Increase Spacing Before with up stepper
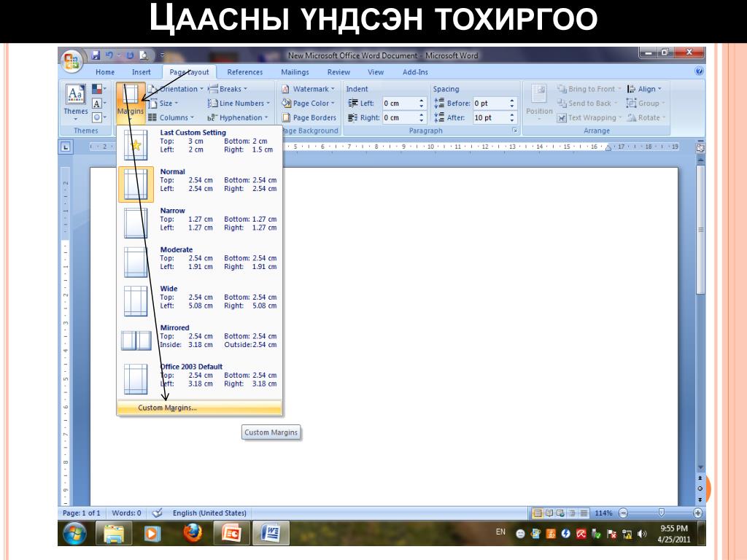The width and height of the screenshot is (747, 560). point(512,101)
